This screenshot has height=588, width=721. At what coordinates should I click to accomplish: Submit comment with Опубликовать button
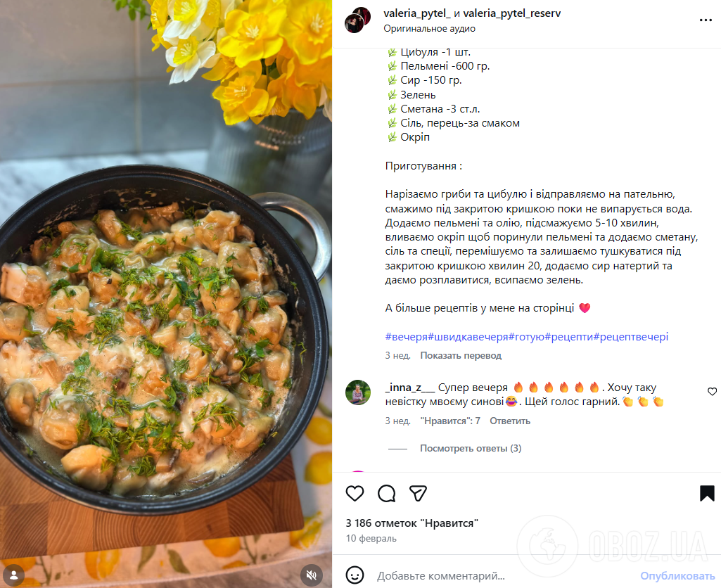tap(677, 575)
